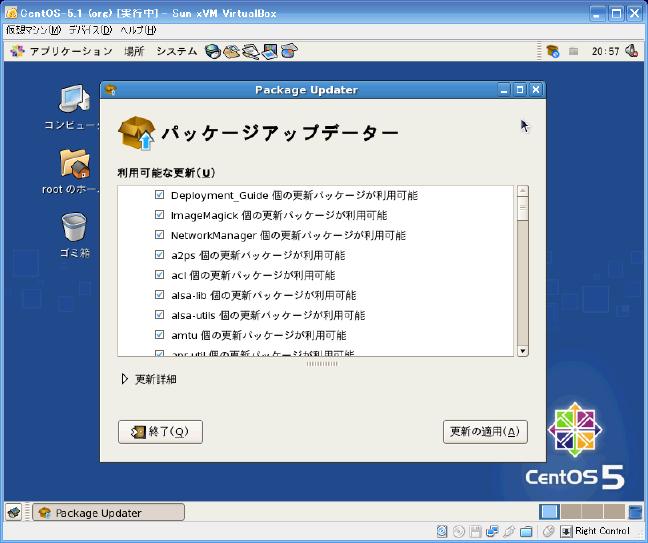Open the ヘルプ(H) menu
The height and width of the screenshot is (543, 648).
point(138,30)
